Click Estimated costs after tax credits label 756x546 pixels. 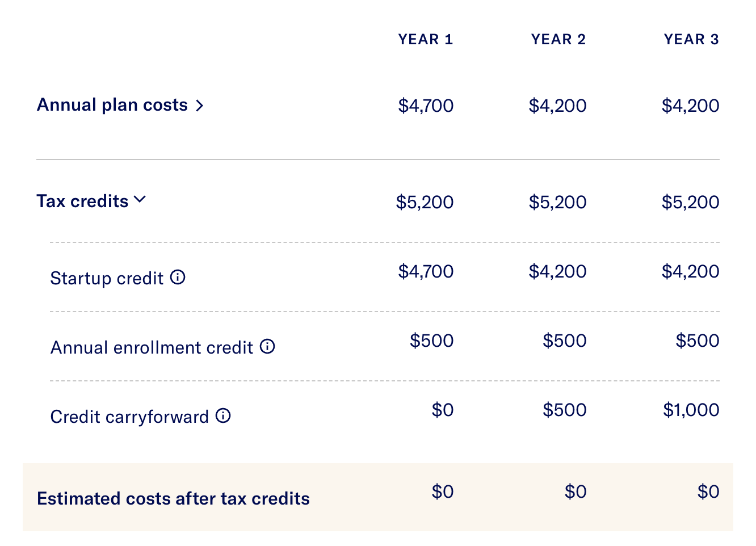point(173,498)
